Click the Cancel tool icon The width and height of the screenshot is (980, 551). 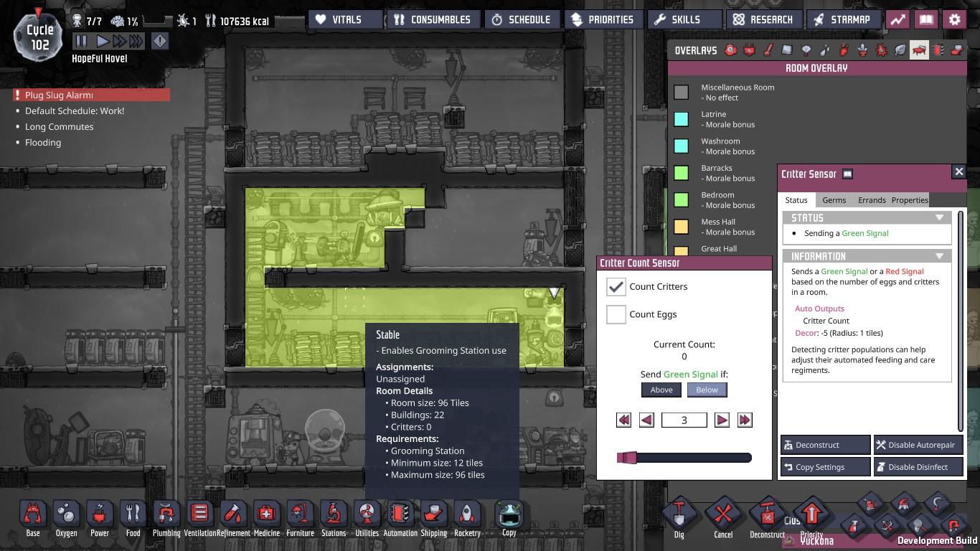coord(723,517)
